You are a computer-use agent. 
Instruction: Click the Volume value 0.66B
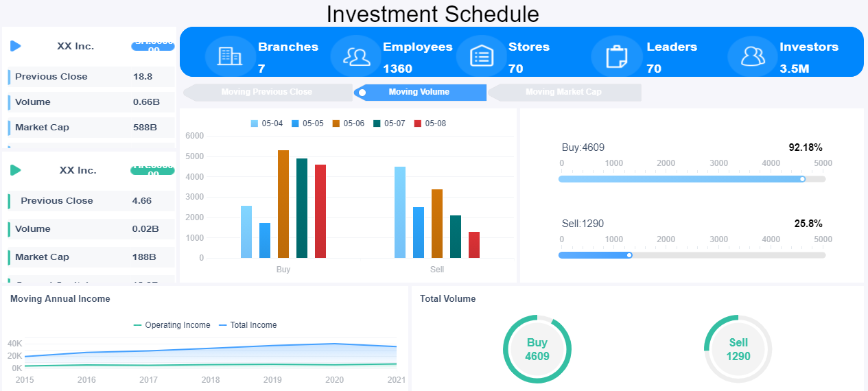pos(146,102)
